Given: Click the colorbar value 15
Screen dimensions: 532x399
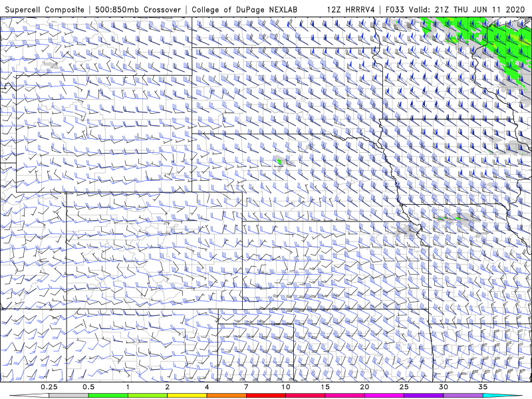Looking at the screenshot, I should (x=325, y=387).
